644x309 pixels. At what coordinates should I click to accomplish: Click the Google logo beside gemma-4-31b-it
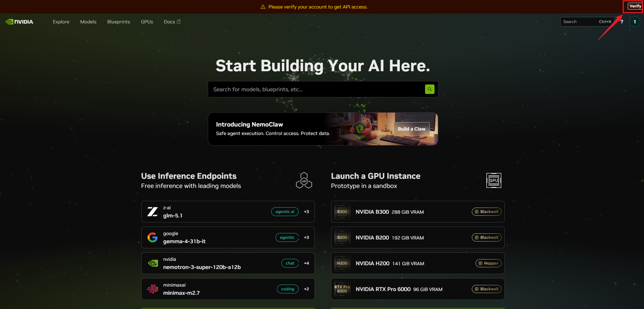point(153,237)
